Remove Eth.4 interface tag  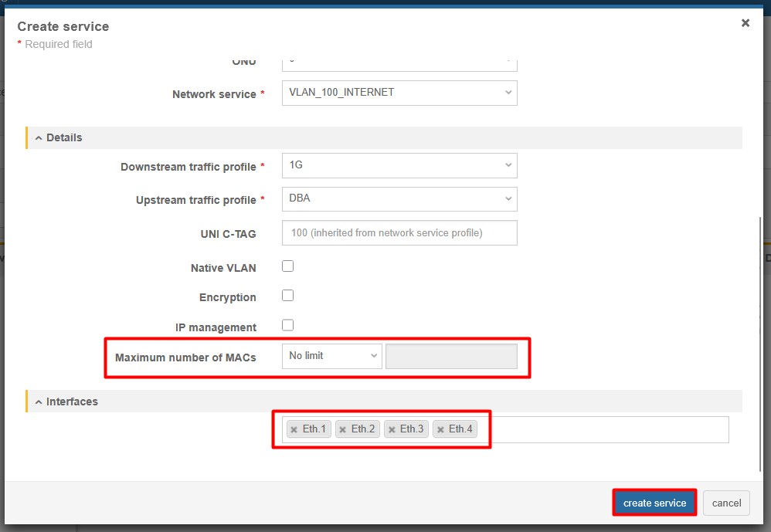click(440, 430)
